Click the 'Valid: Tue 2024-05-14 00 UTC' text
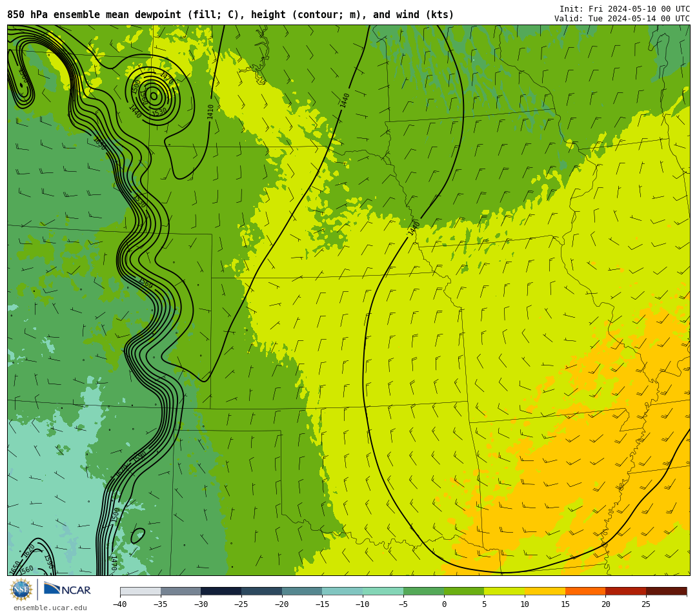The height and width of the screenshot is (616, 697). [x=622, y=18]
